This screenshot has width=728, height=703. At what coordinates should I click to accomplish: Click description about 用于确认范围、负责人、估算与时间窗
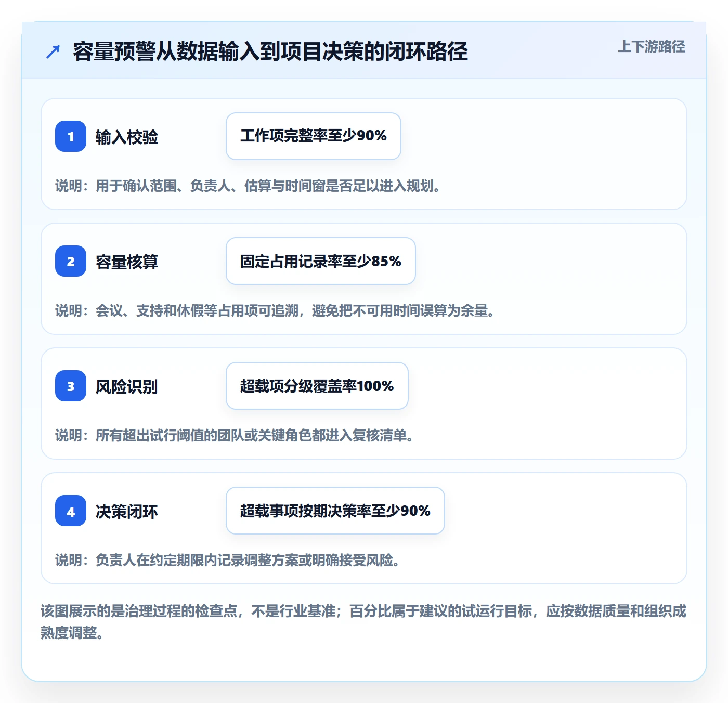click(x=248, y=186)
